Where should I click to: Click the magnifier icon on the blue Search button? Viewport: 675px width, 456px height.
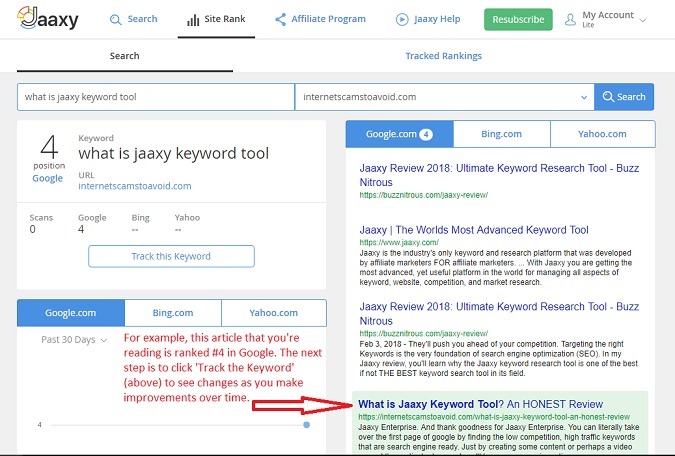tap(608, 96)
